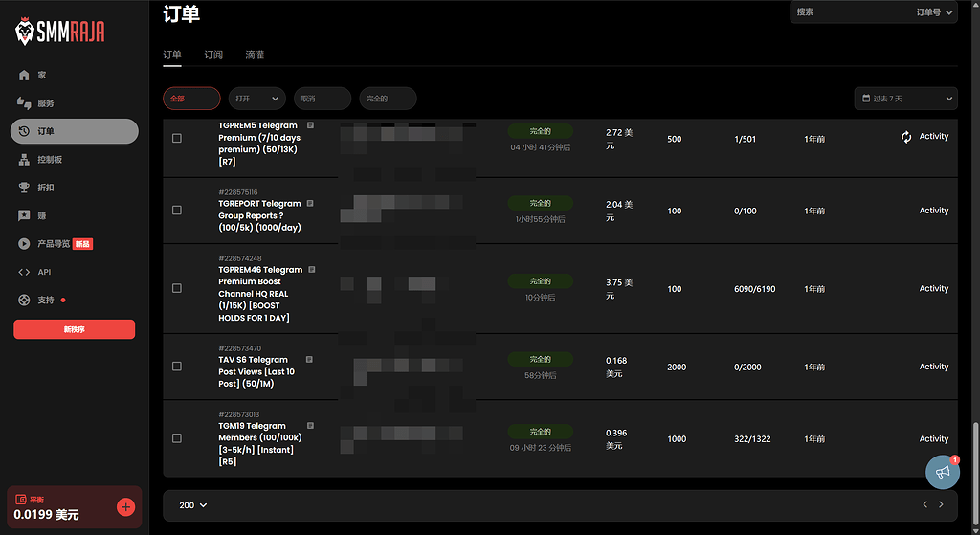Click the 3.75 美元 charge value
The image size is (980, 535).
pyautogui.click(x=619, y=289)
